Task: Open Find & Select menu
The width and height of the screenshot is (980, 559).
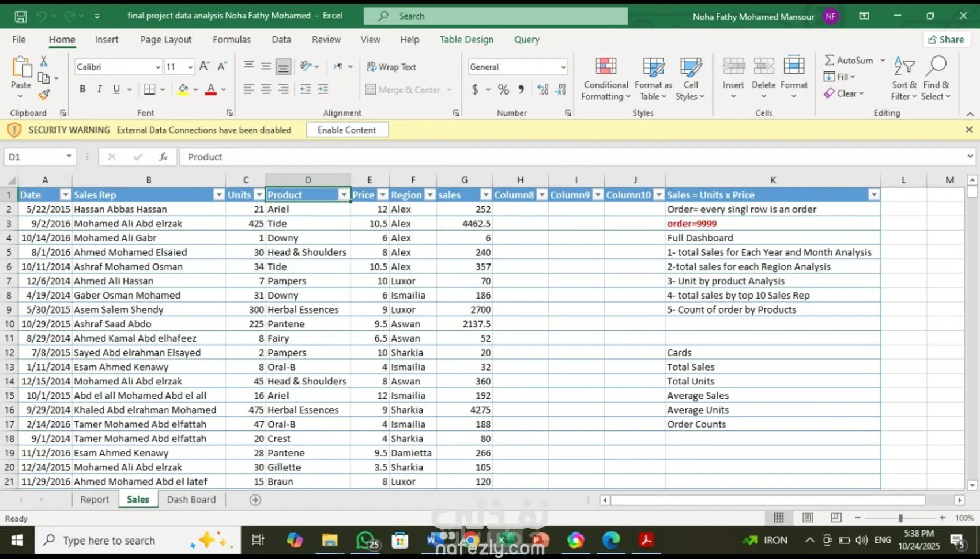Action: (936, 79)
